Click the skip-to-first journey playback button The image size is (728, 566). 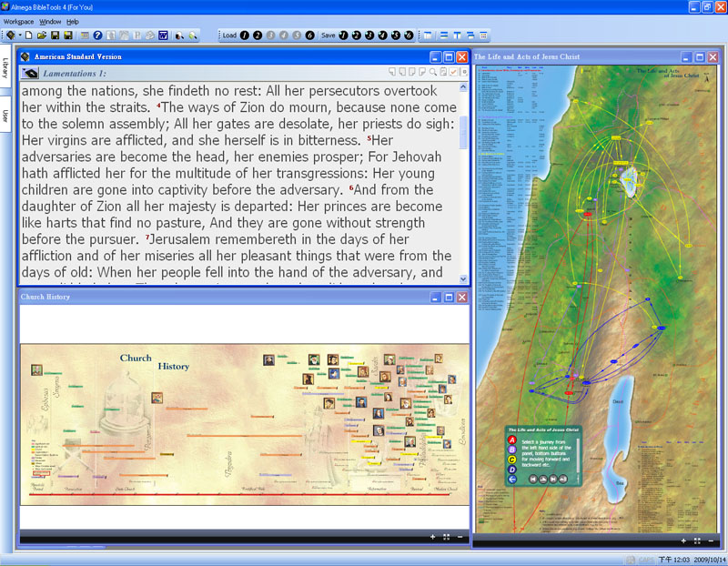533,479
